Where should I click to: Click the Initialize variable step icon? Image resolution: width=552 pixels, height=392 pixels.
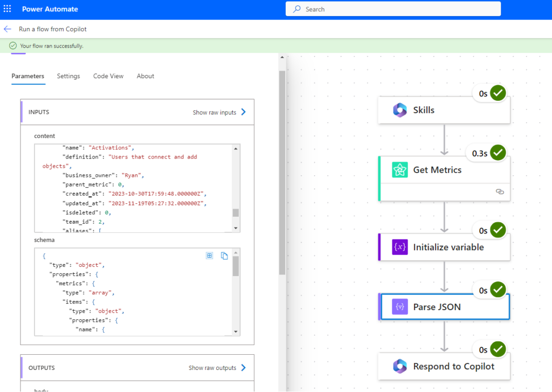(400, 247)
